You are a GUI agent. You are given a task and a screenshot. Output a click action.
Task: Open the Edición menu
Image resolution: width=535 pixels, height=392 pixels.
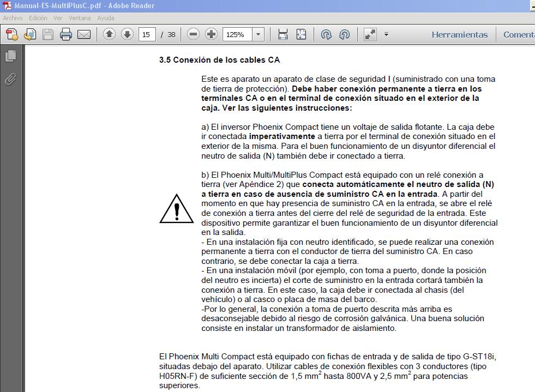pyautogui.click(x=38, y=18)
